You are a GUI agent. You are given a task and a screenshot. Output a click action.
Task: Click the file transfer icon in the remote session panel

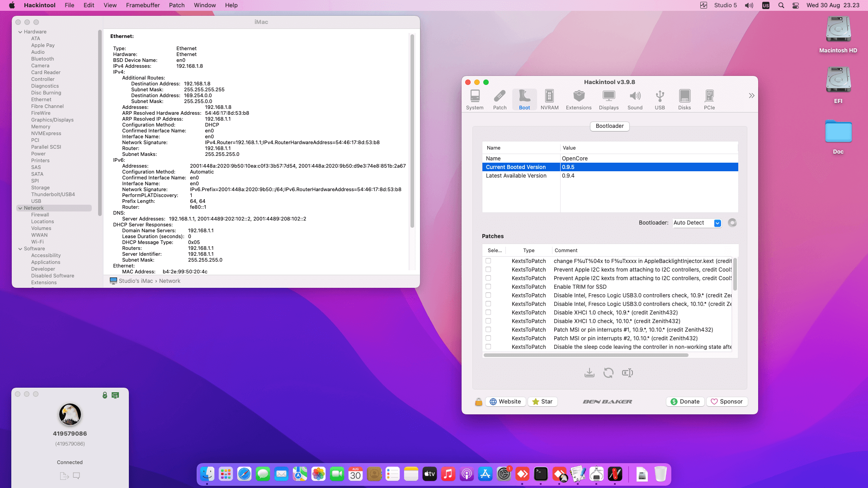(x=64, y=476)
